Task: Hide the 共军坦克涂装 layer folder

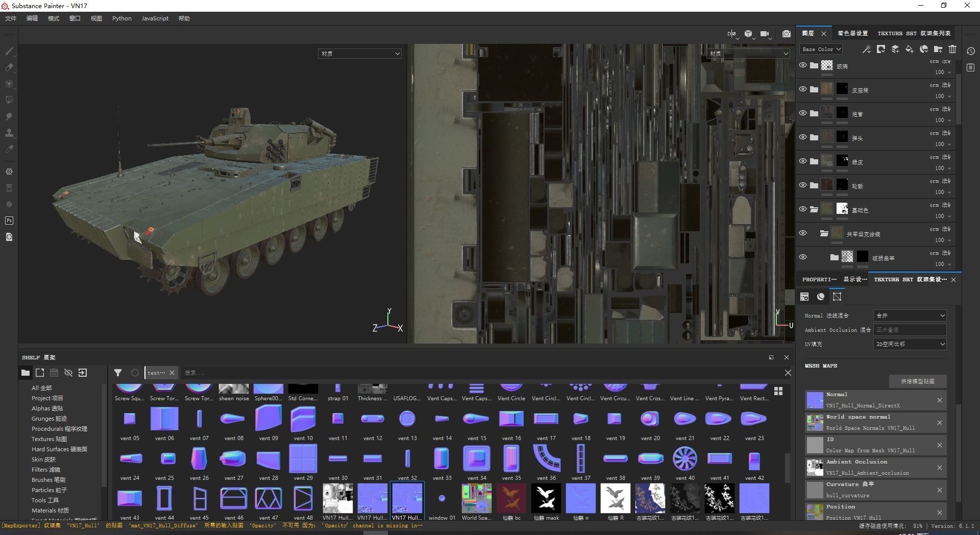Action: [x=803, y=233]
